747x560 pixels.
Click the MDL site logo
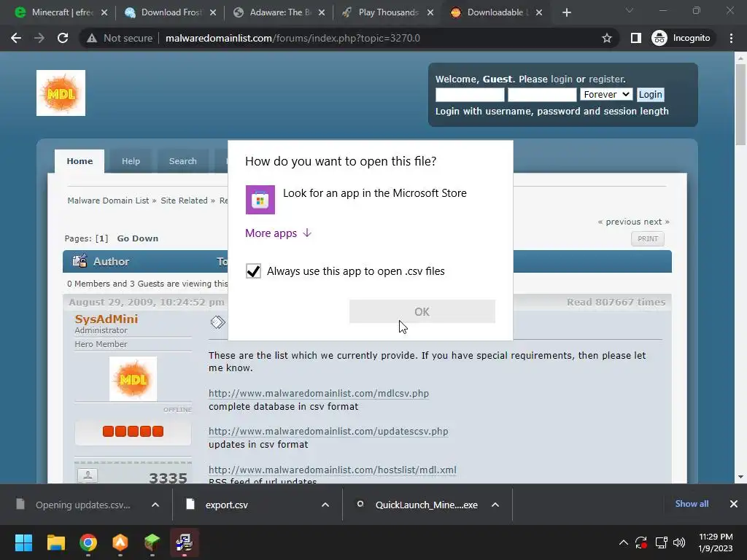pyautogui.click(x=61, y=93)
